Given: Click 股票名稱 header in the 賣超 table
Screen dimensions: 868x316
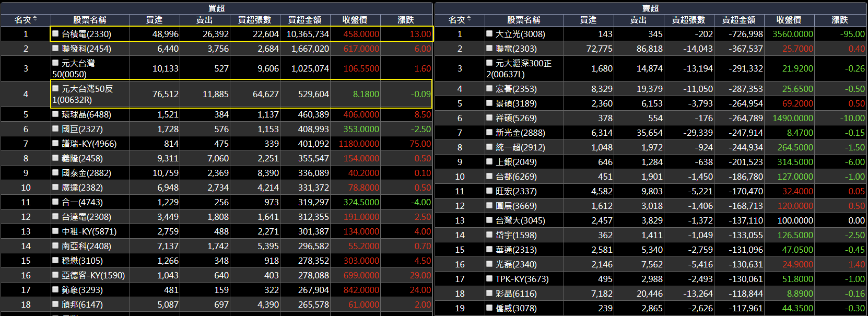Looking at the screenshot, I should 524,20.
